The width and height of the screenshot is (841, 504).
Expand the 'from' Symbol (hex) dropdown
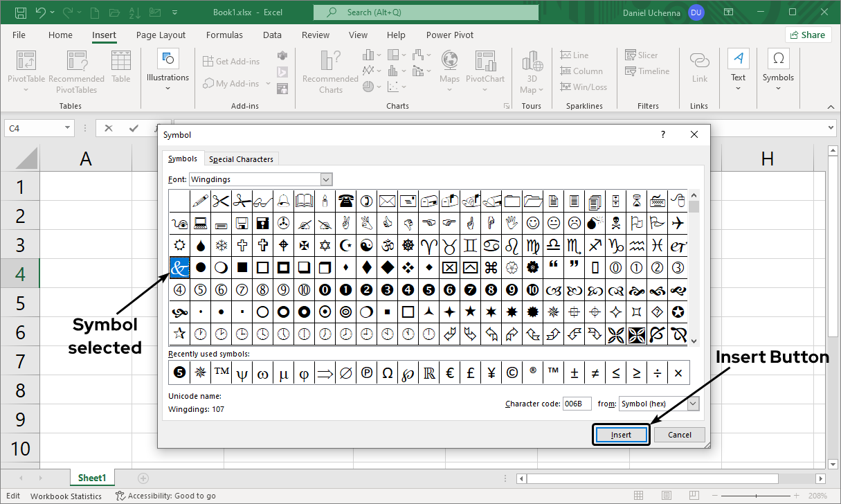(693, 404)
